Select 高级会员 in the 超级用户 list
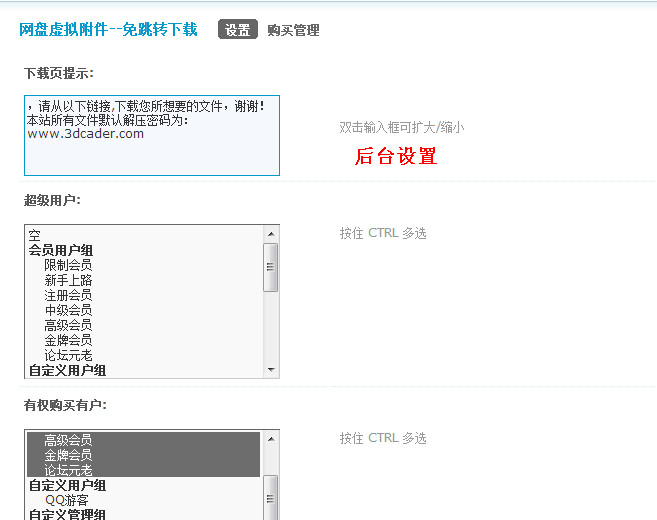This screenshot has width=657, height=520. 145,326
